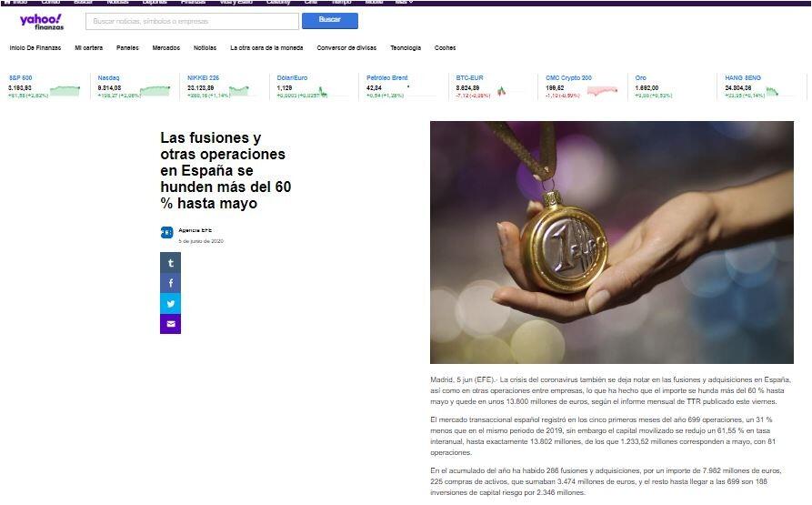Viewport: 812px width, 505px height.
Task: Open the Mi cartera menu
Action: pyautogui.click(x=88, y=47)
